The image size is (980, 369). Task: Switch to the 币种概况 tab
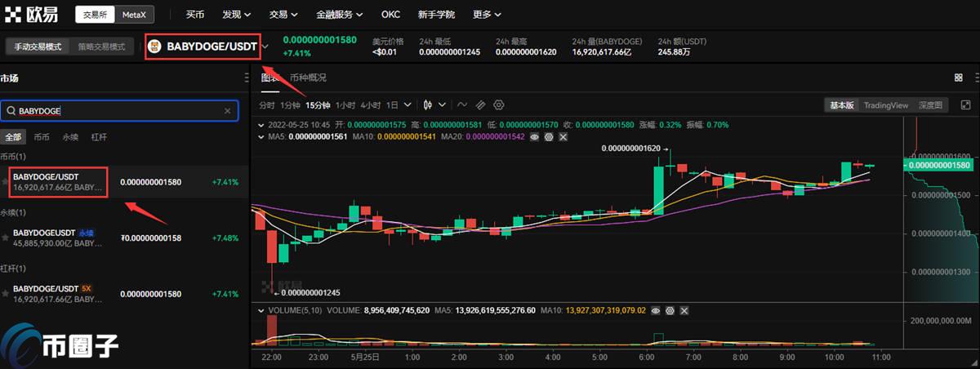tap(308, 78)
